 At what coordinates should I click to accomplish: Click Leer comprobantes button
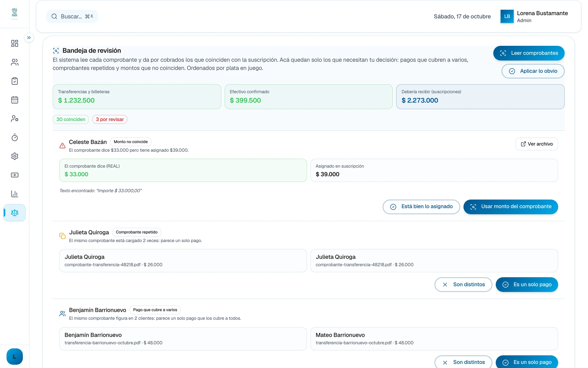point(529,53)
